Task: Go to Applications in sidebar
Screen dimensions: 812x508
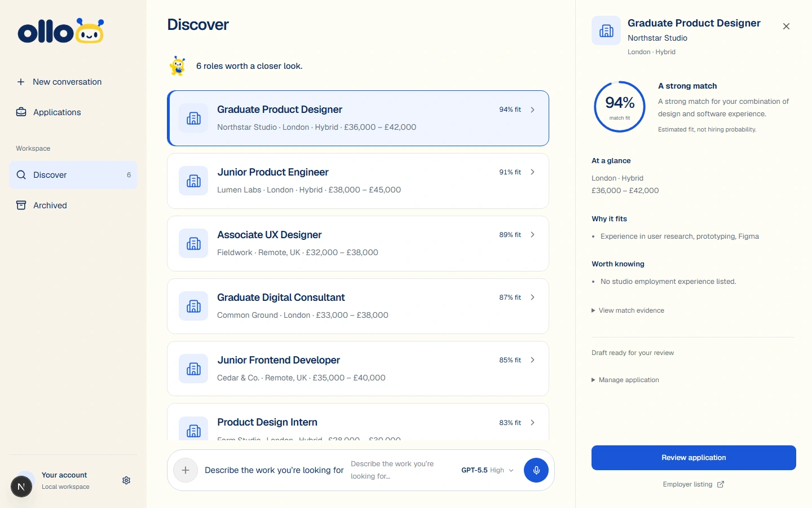Action: pos(73,112)
